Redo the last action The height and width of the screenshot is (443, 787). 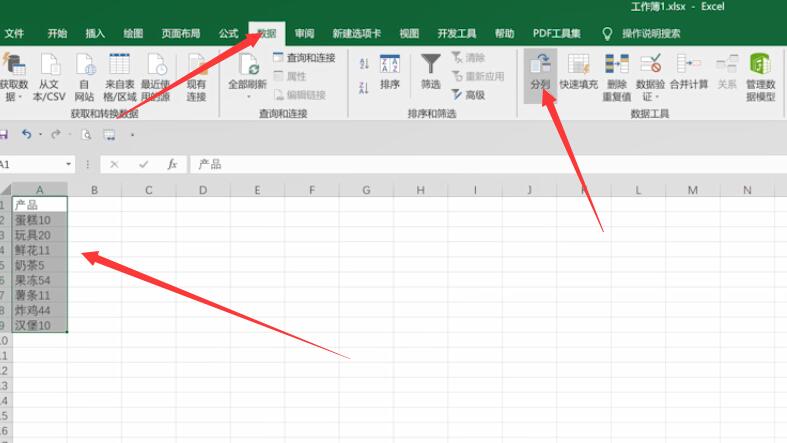click(56, 134)
